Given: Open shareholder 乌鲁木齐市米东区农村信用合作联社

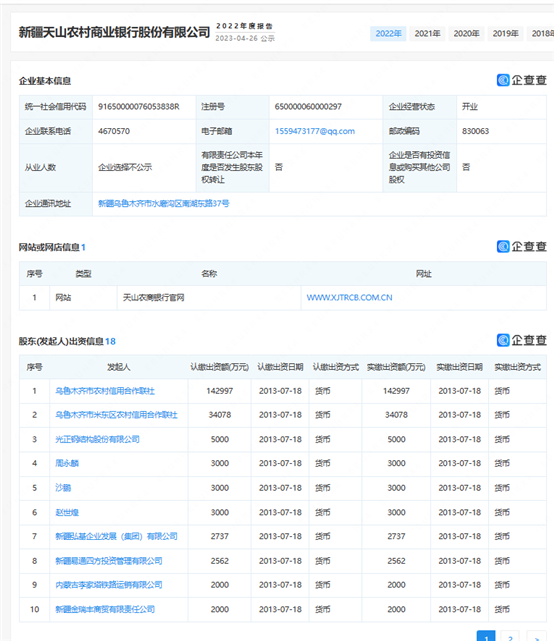Looking at the screenshot, I should (117, 415).
